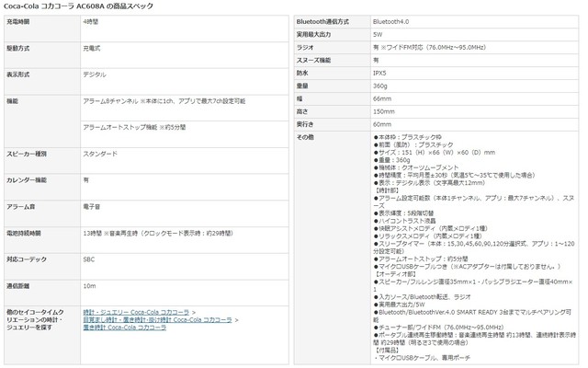Click the ●ハイコントラスト液晶 line
This screenshot has height=368, width=588.
[x=404, y=221]
